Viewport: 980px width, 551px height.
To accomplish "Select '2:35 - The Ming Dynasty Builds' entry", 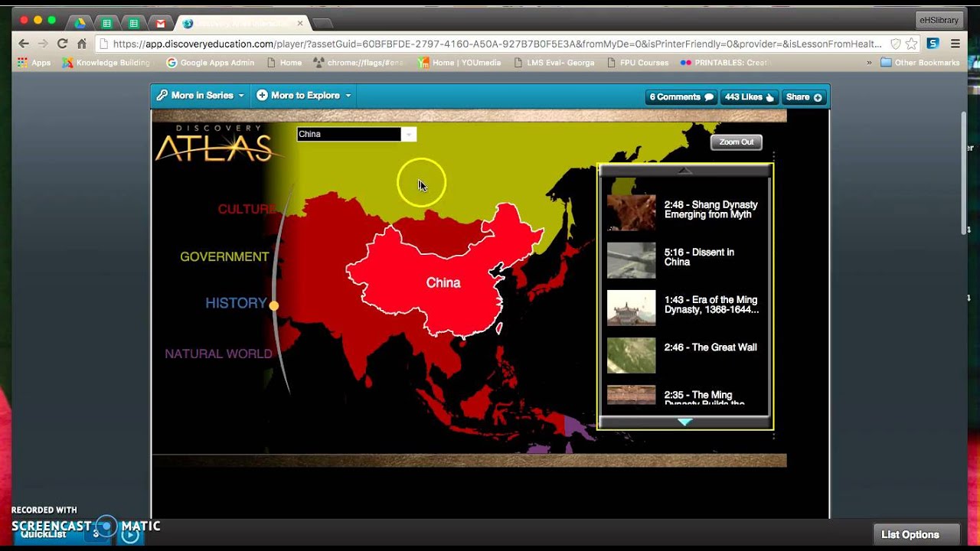I will pos(704,398).
